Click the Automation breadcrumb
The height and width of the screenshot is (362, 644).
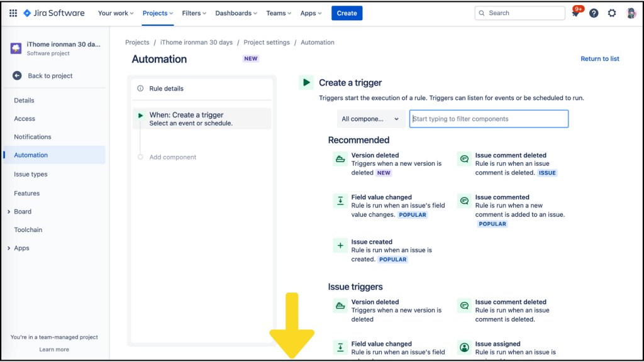point(318,42)
